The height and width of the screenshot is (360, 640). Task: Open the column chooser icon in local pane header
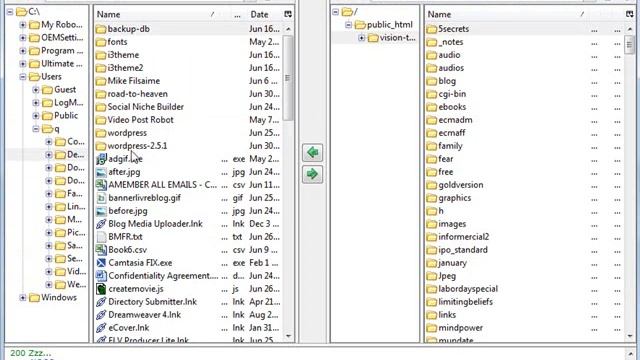(x=288, y=14)
